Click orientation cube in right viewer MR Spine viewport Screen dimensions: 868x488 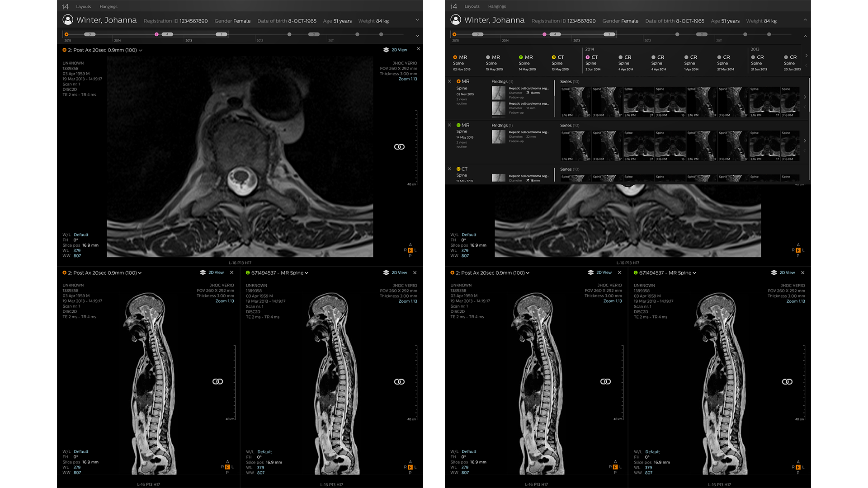coord(798,467)
